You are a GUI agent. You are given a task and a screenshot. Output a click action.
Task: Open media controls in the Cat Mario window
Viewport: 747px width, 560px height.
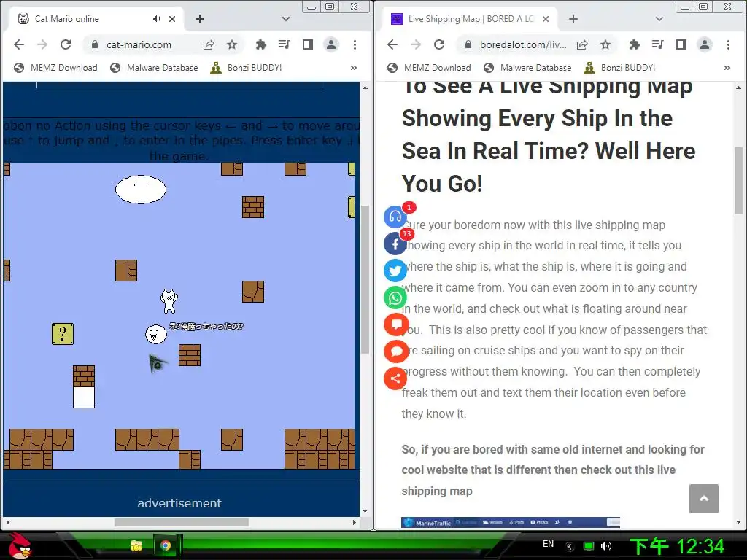coord(285,44)
